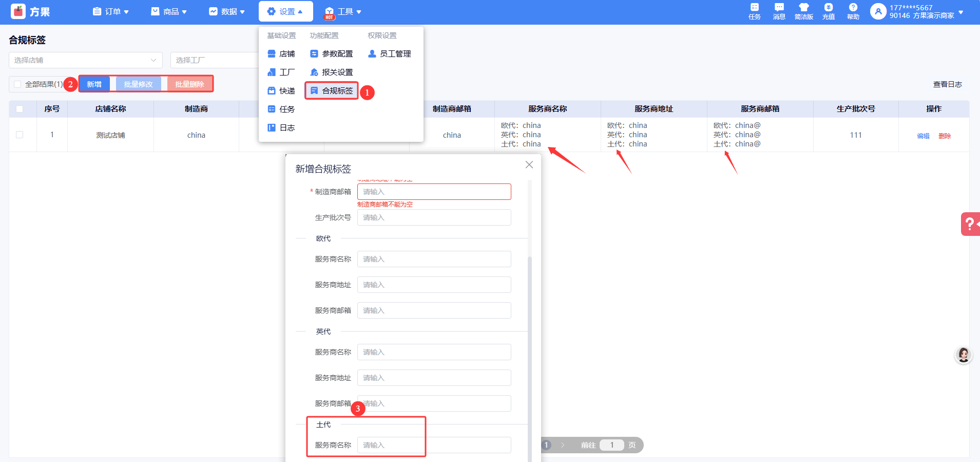Focus the 制造商邮箱 input field
Viewport: 980px width, 462px height.
coord(434,192)
